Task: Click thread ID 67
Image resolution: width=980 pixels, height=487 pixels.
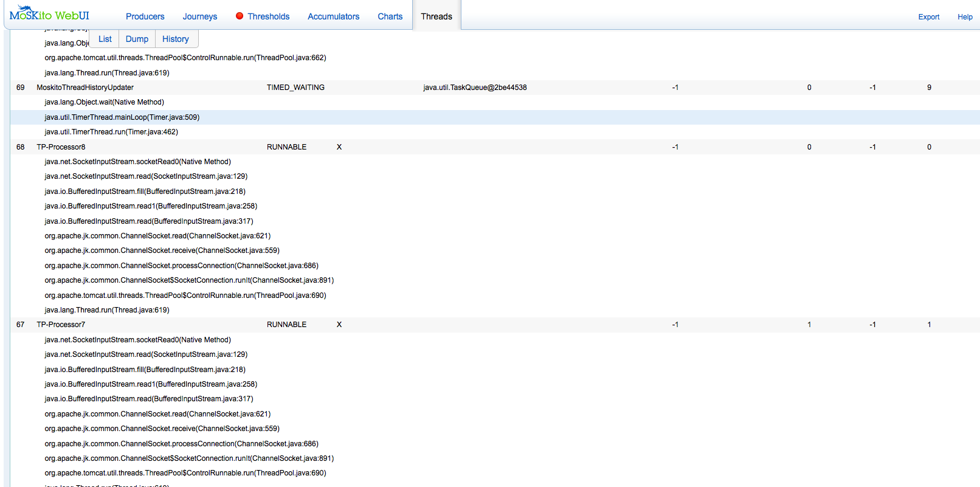Action: 21,325
